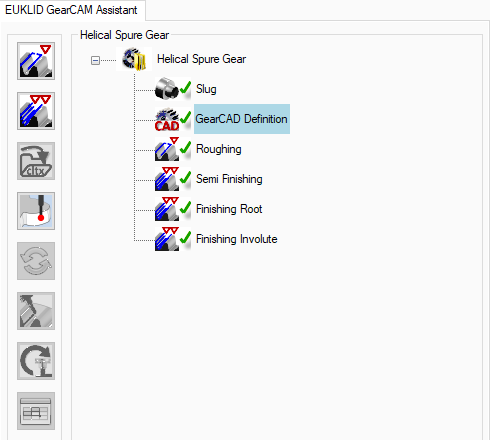Collapse the Helical Spure Gear tree node
Screen dimensions: 490x440
pos(95,60)
